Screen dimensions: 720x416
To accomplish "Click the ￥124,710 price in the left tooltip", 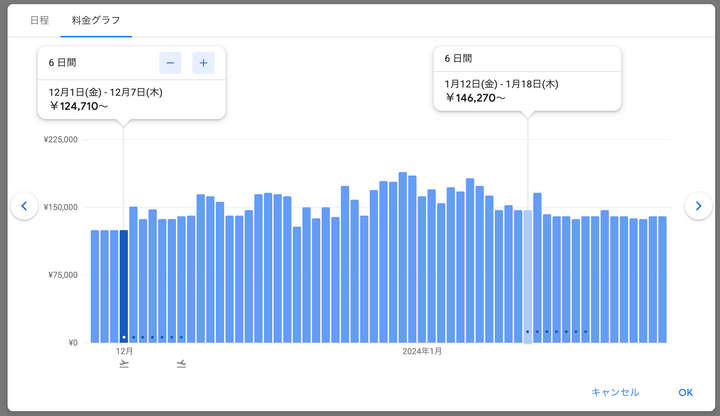I will 78,105.
